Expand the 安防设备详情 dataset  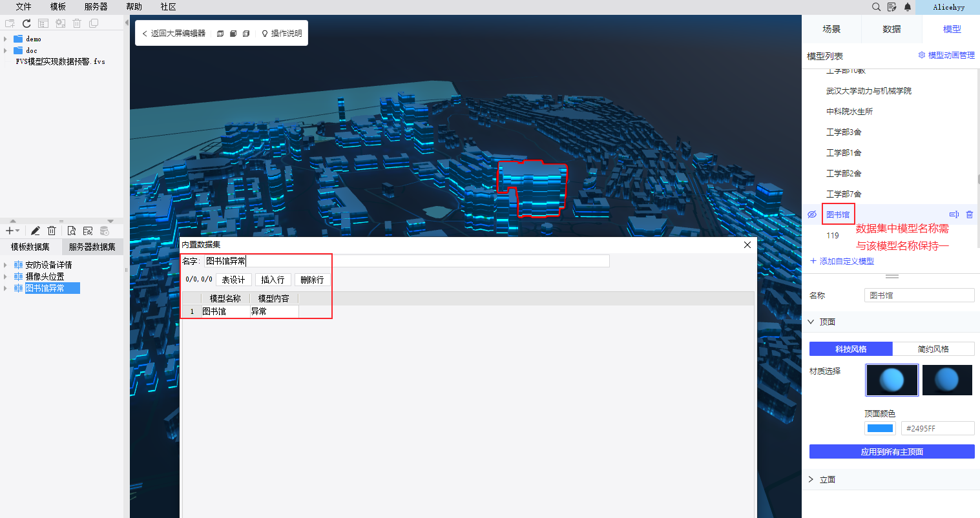[x=6, y=265]
